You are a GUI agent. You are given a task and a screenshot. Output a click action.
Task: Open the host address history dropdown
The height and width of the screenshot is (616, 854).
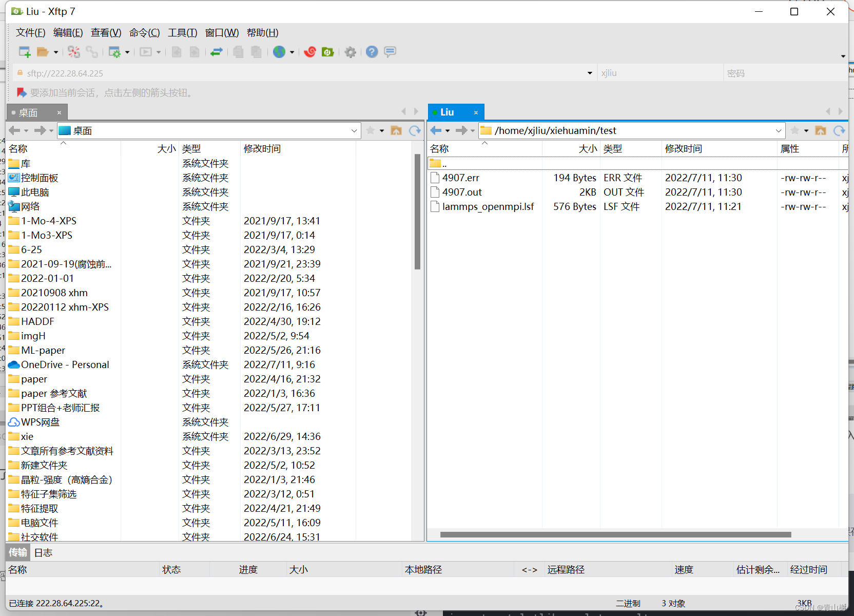(590, 73)
